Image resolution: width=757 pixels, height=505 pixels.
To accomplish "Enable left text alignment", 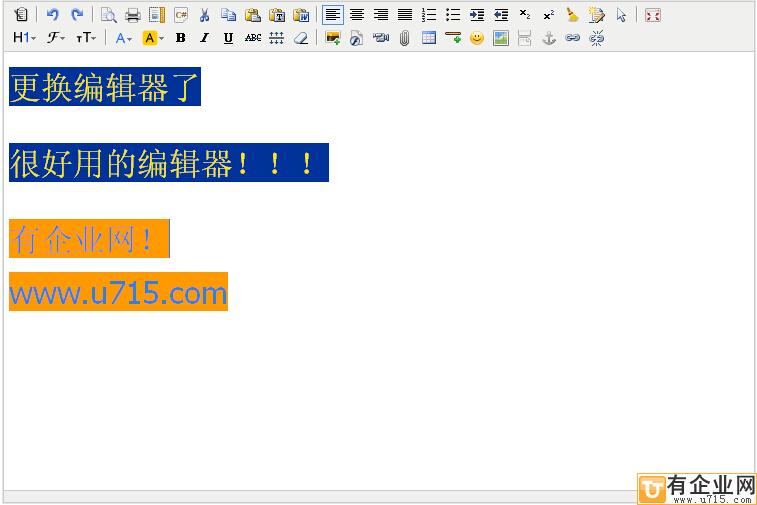I will point(333,15).
